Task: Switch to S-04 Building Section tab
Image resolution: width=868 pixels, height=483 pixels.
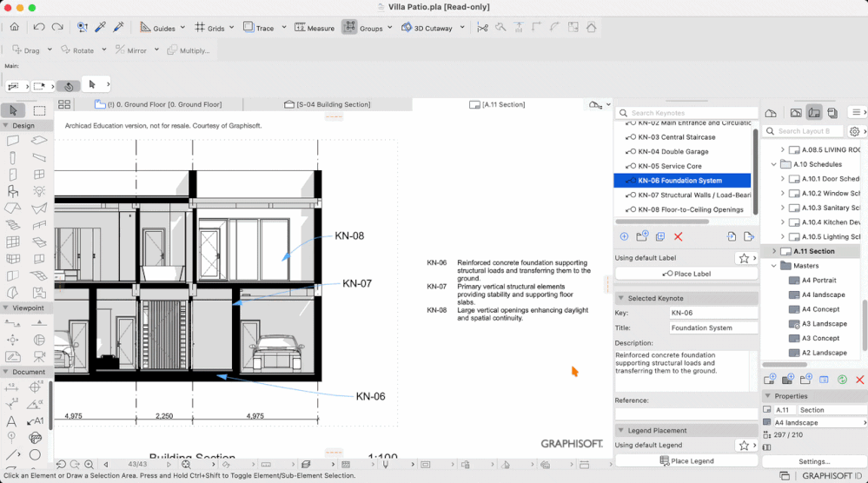Action: point(328,104)
